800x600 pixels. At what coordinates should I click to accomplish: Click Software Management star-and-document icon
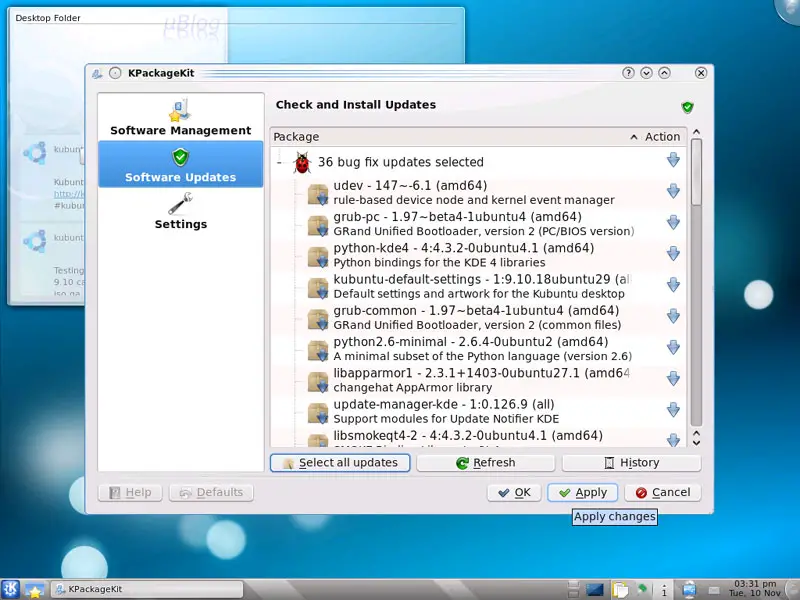pyautogui.click(x=180, y=110)
